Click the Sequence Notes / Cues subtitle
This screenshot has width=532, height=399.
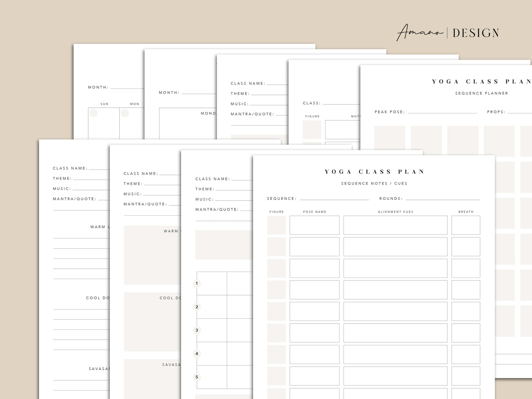[x=374, y=183]
